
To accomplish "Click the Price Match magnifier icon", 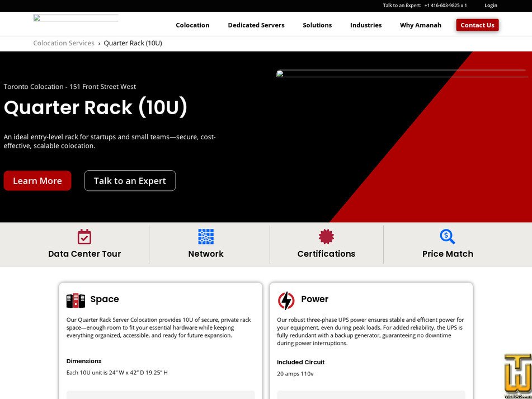I will (447, 237).
